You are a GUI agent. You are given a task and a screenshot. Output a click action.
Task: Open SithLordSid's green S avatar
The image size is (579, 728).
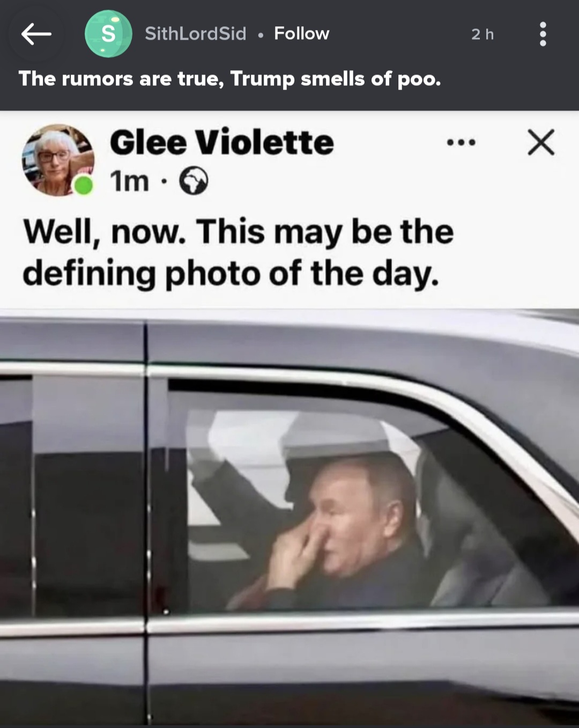click(108, 34)
